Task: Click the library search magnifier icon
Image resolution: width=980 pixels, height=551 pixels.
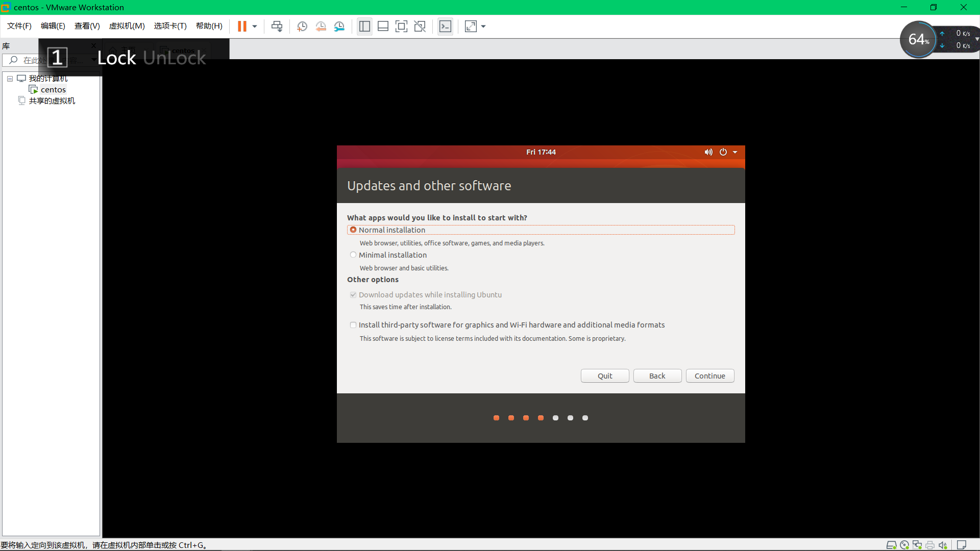Action: (14, 60)
